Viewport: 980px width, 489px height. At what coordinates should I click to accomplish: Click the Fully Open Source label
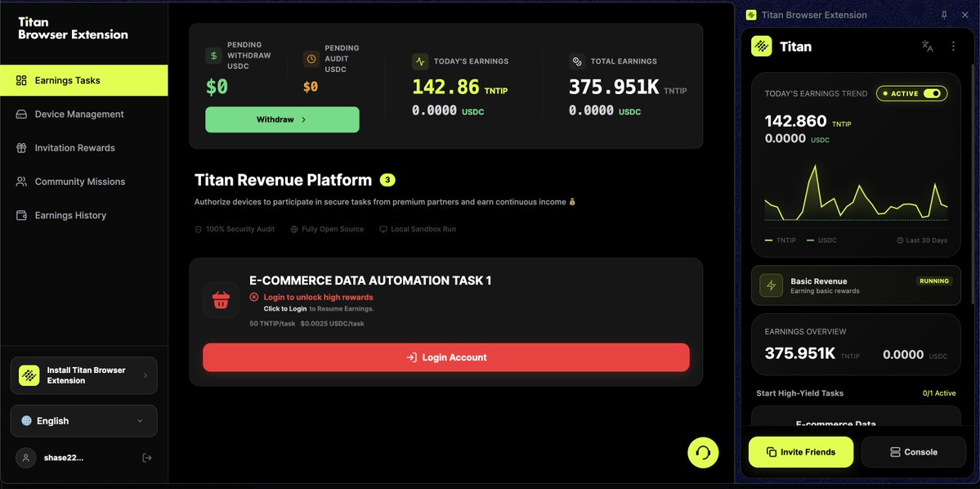click(x=327, y=230)
